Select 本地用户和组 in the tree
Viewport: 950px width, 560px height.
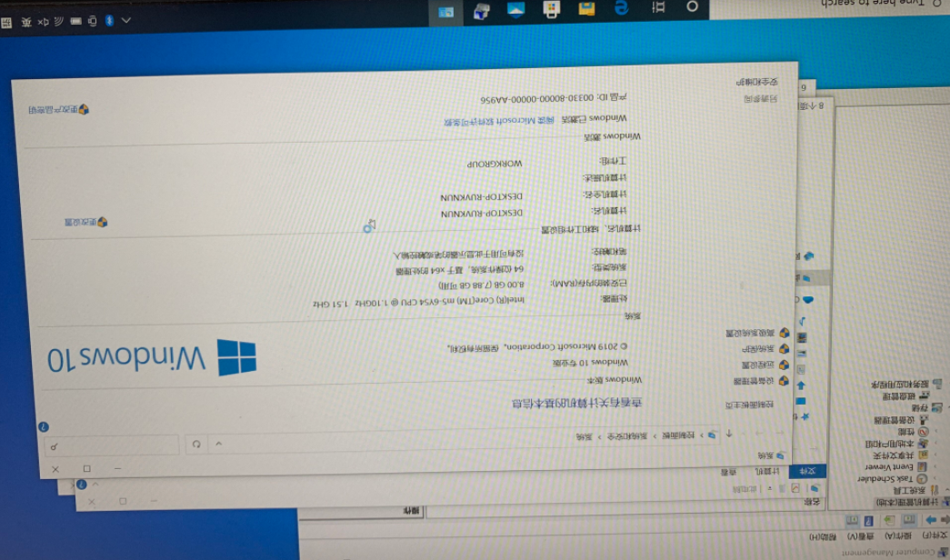[888, 444]
